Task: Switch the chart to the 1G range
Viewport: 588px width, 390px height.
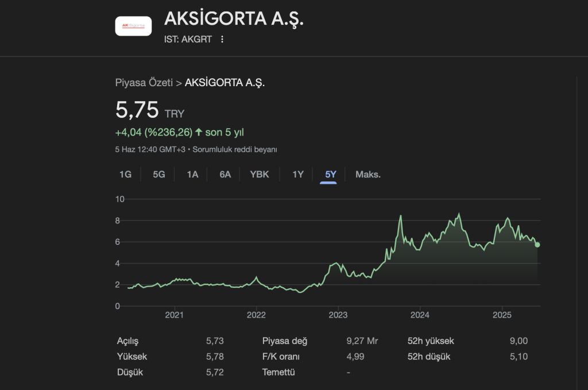Action: 125,174
